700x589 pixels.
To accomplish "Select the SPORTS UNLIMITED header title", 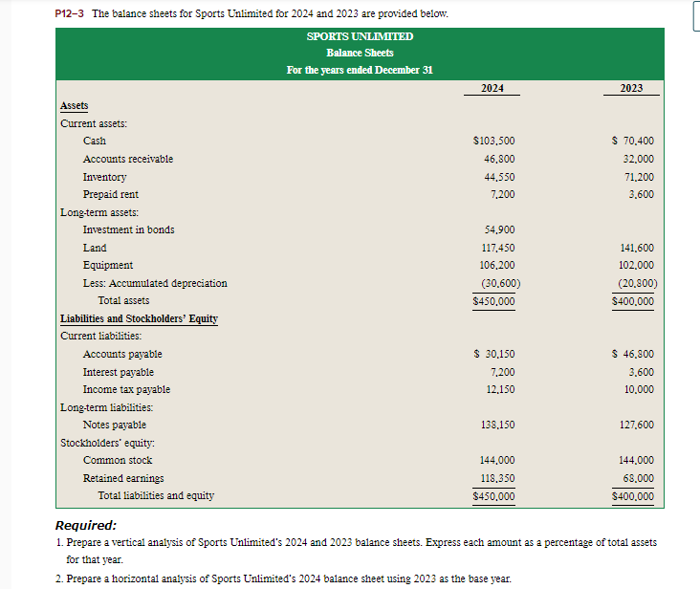I will [x=360, y=36].
